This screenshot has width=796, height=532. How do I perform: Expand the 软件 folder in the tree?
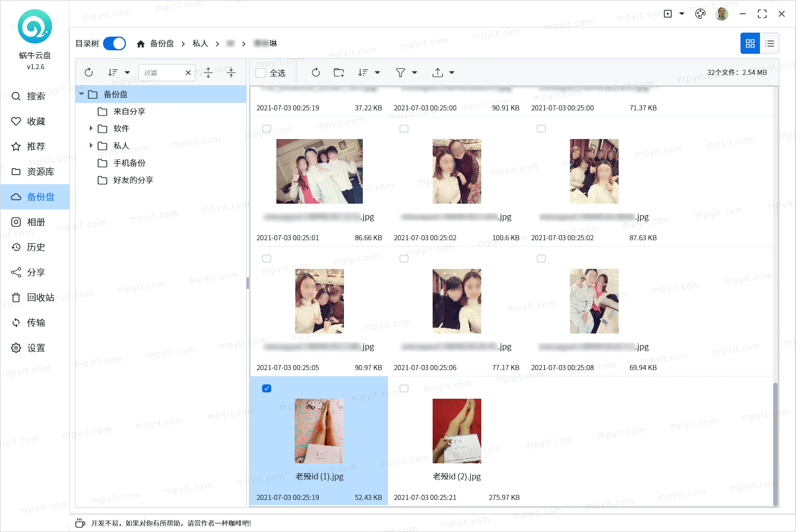tap(91, 129)
